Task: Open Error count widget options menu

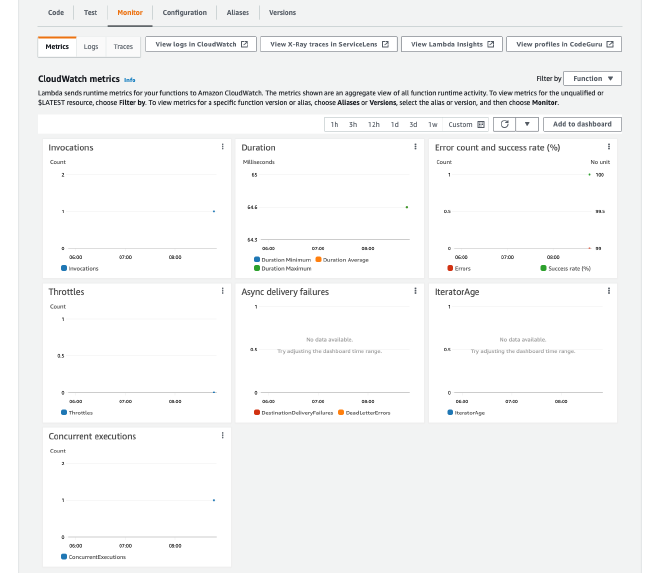Action: 608,147
